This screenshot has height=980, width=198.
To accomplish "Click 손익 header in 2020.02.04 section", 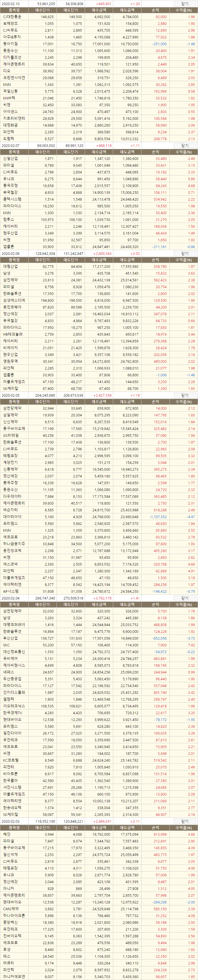I will click(156, 605).
